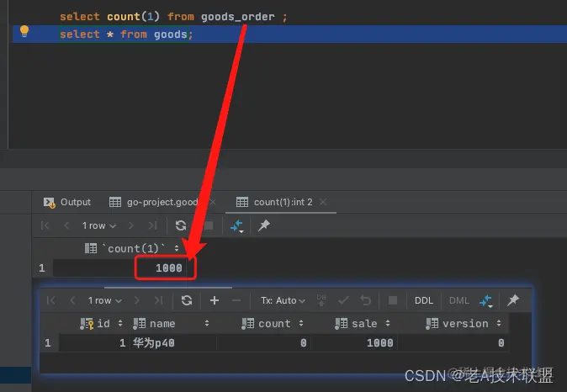Open the Output tab
Image resolution: width=567 pixels, height=392 pixels.
click(x=67, y=202)
